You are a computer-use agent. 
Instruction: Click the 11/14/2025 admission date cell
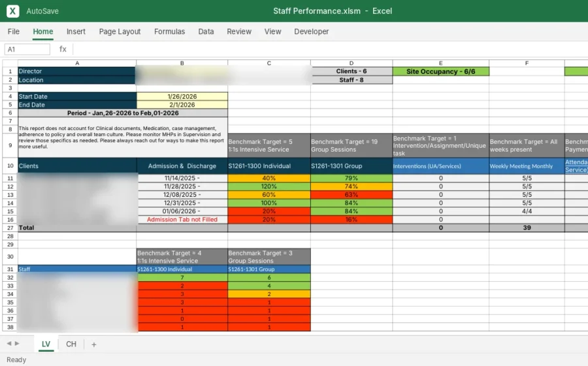click(x=182, y=178)
